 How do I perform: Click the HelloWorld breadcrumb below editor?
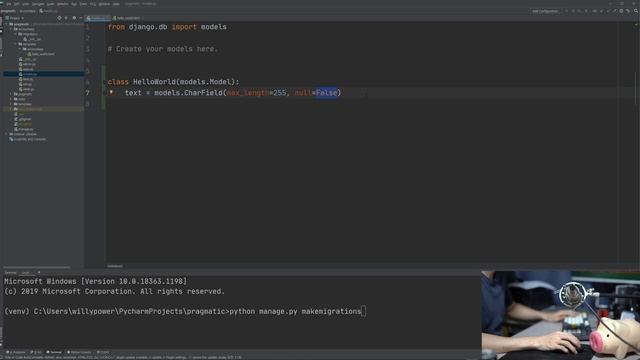point(115,266)
